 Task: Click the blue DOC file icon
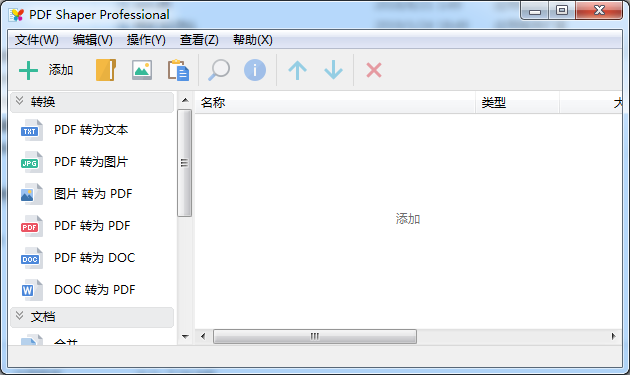pos(32,258)
